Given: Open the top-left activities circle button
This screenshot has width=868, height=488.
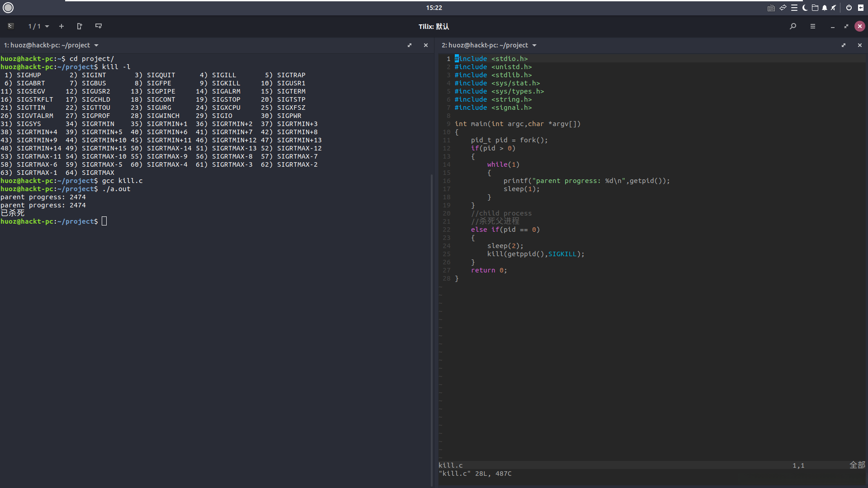Looking at the screenshot, I should 8,8.
